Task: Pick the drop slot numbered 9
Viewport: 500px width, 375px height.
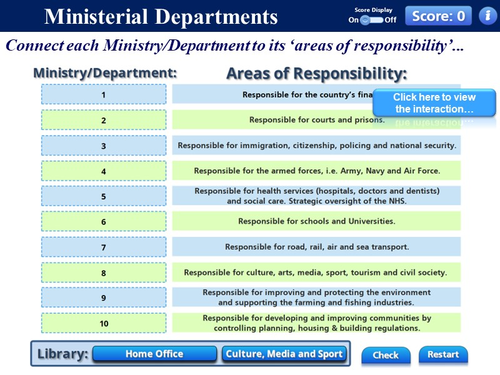Action: [x=104, y=298]
